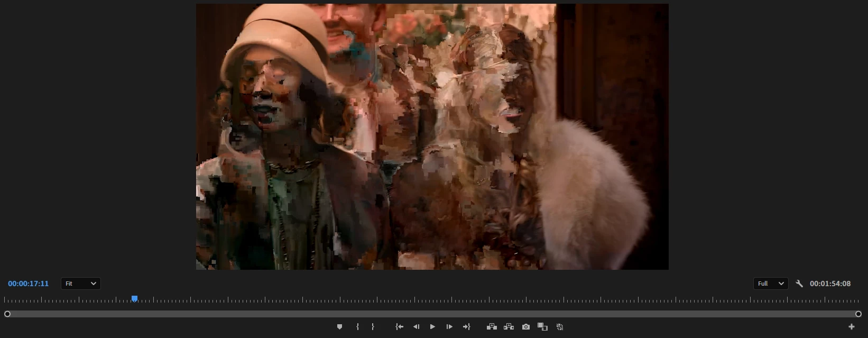The image size is (868, 338).
Task: Click the blue playhead on time ruler
Action: [x=135, y=299]
